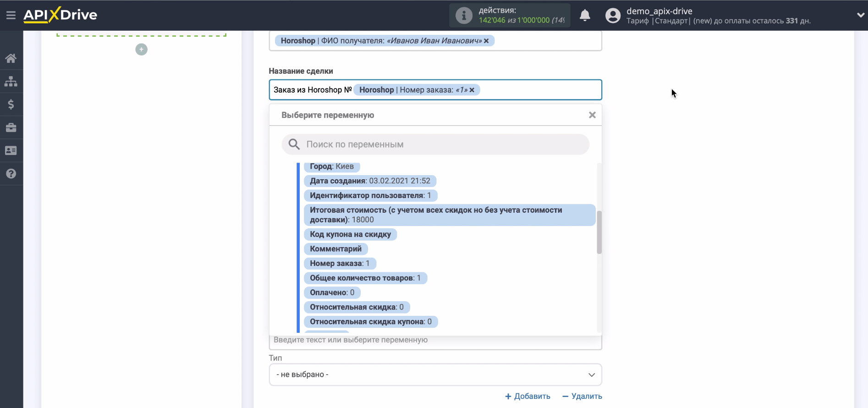Open the contact card sidebar icon
Viewport: 868px width, 408px height.
tap(11, 150)
